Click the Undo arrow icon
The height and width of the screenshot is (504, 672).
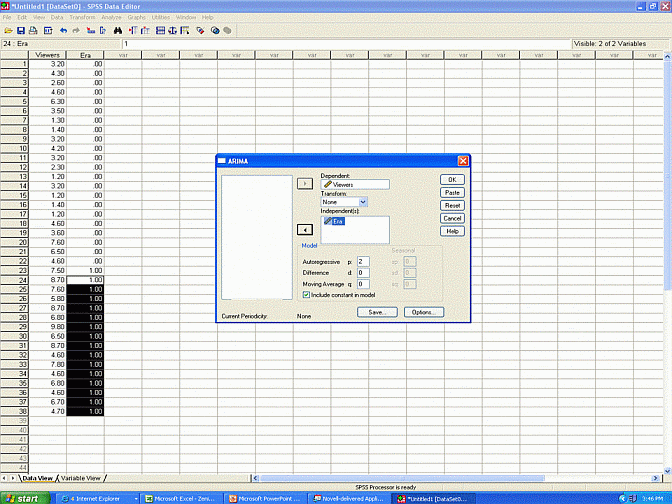click(63, 31)
